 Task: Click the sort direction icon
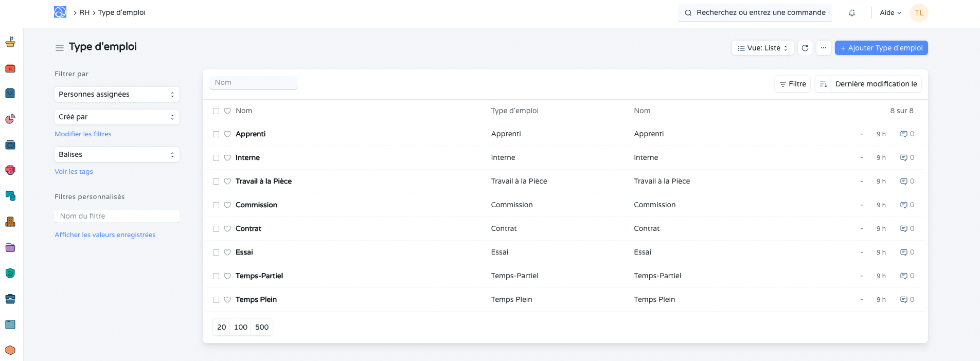click(x=823, y=84)
